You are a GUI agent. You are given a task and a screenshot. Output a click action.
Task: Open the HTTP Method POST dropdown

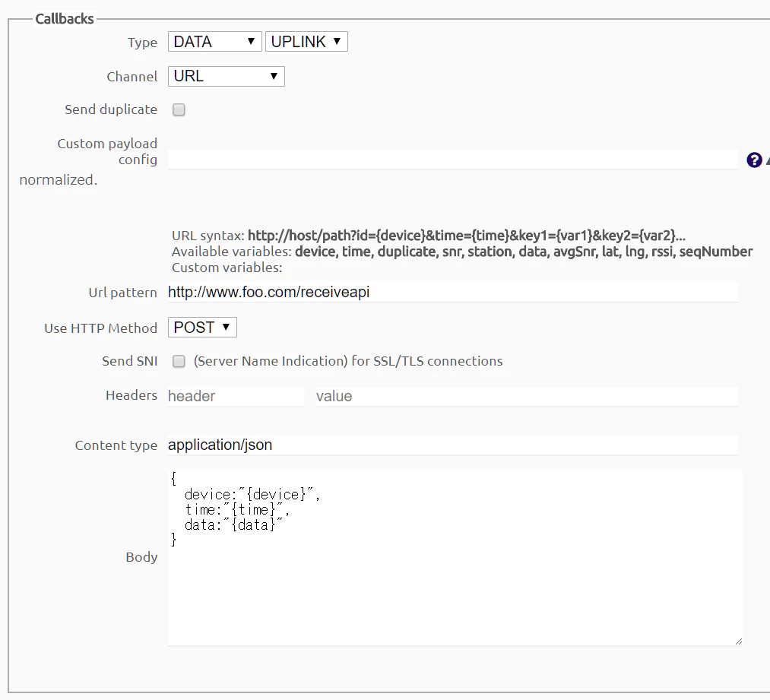click(x=202, y=328)
